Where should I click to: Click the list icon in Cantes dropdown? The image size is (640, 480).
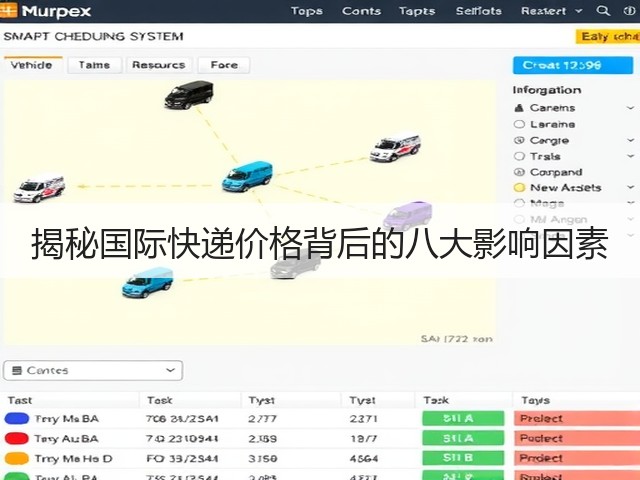tap(17, 370)
